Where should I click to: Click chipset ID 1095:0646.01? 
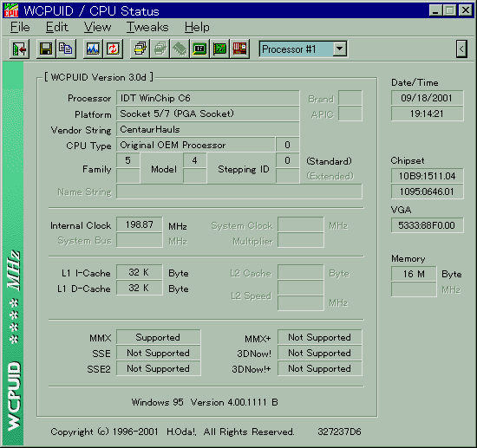point(427,192)
